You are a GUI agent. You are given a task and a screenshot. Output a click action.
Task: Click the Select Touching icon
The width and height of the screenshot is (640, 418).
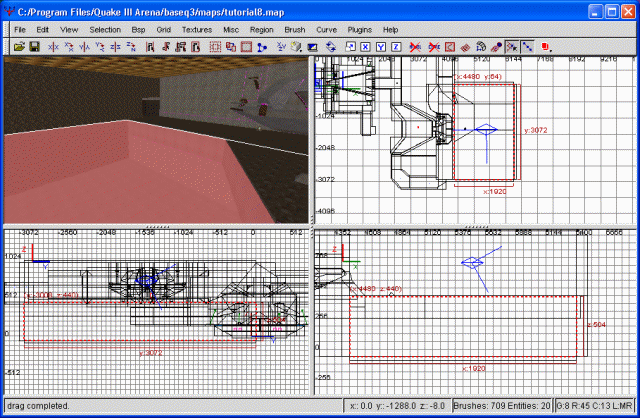[x=165, y=47]
